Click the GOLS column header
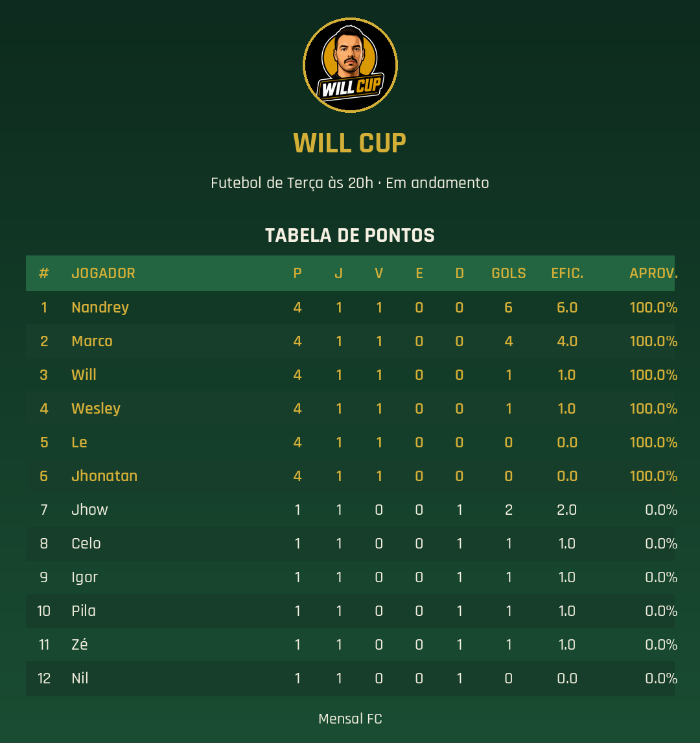The height and width of the screenshot is (743, 700). 509,274
